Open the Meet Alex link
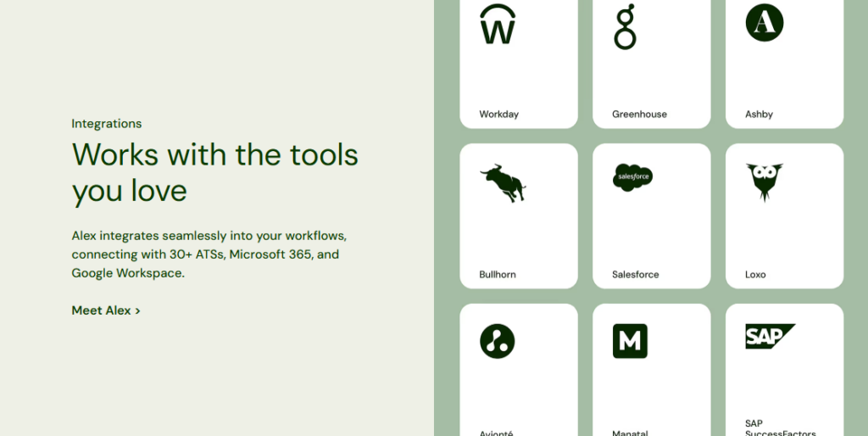The image size is (868, 436). pos(106,310)
